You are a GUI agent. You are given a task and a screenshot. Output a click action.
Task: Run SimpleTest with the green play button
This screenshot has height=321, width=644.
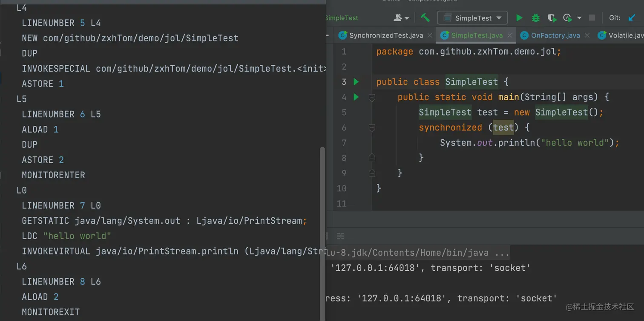point(519,18)
